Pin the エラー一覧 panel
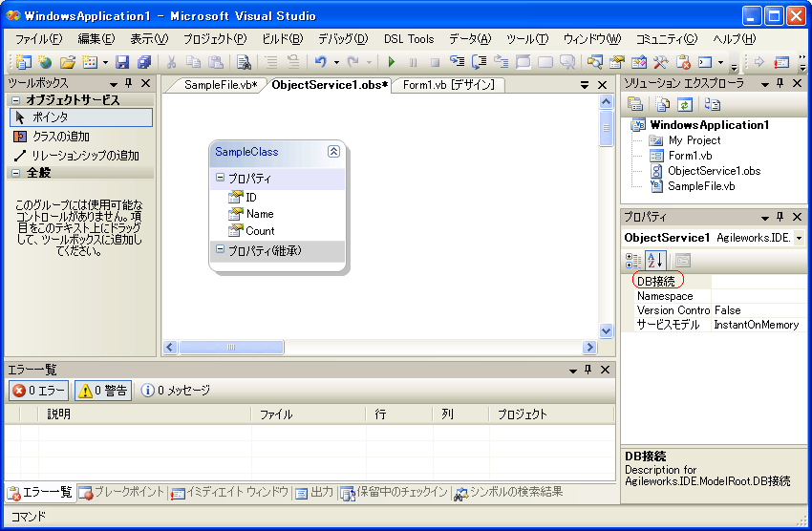Image resolution: width=812 pixels, height=531 pixels. 588,370
